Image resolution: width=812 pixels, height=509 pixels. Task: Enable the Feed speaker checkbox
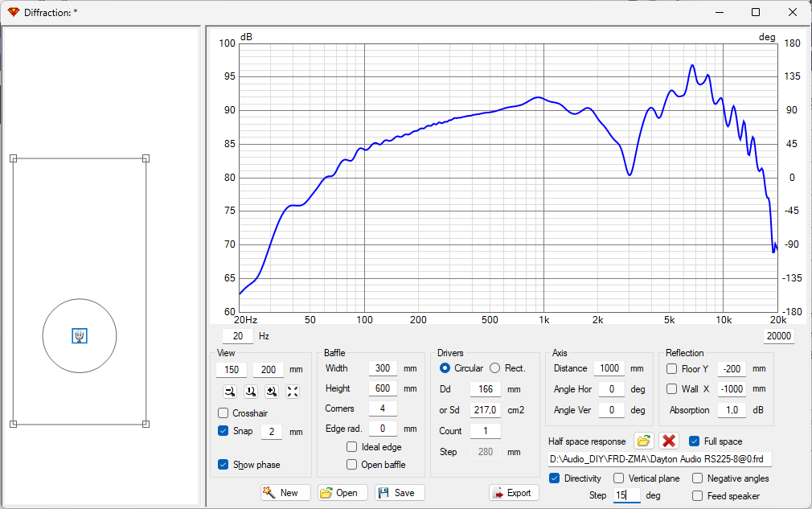(698, 495)
